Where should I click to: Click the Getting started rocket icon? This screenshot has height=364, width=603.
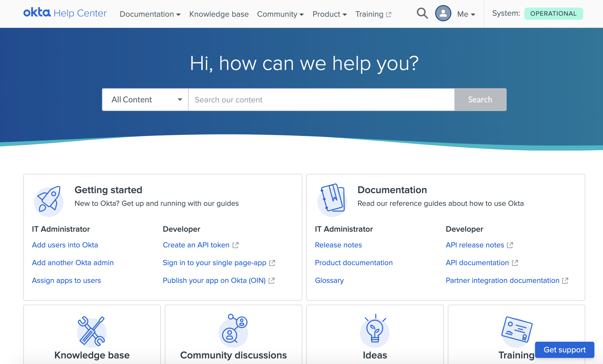click(48, 201)
